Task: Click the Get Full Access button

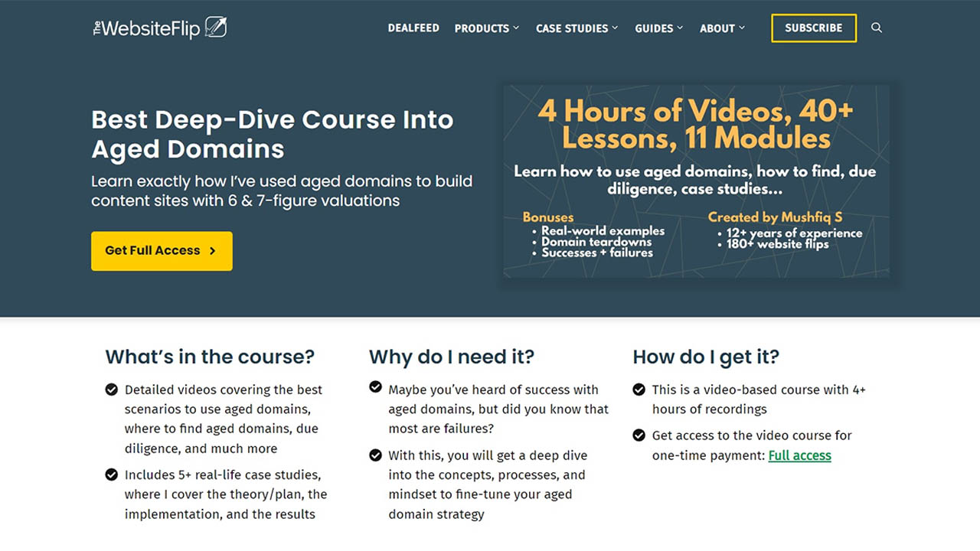Action: coord(162,251)
